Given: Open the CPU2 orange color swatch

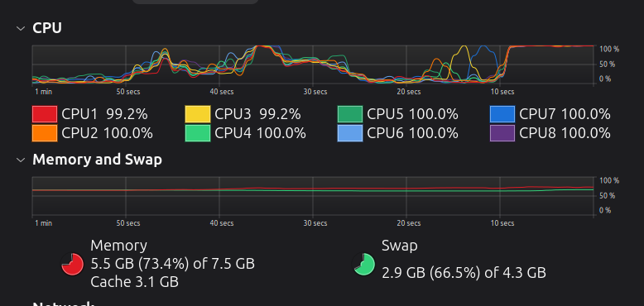Looking at the screenshot, I should (x=45, y=133).
